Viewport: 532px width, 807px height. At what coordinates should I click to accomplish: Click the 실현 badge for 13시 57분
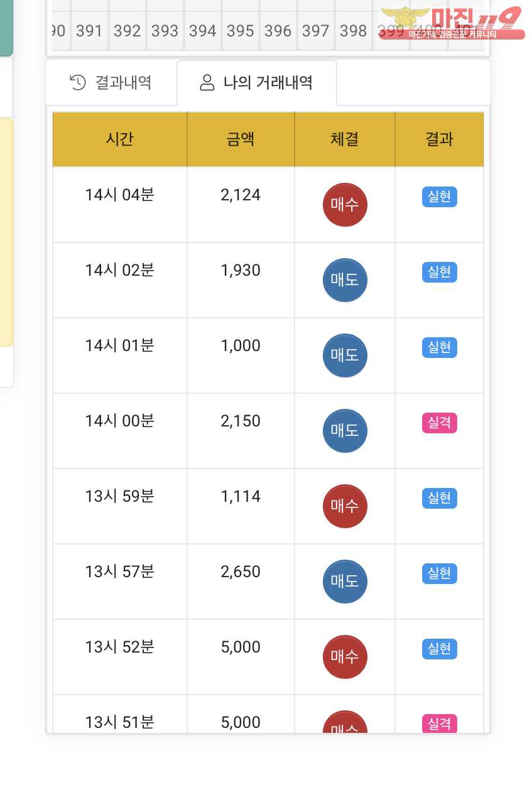click(x=440, y=573)
